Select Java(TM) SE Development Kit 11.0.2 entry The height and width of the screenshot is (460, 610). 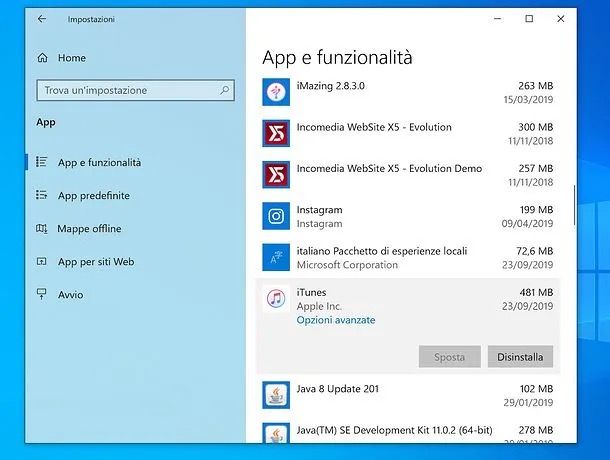(394, 430)
